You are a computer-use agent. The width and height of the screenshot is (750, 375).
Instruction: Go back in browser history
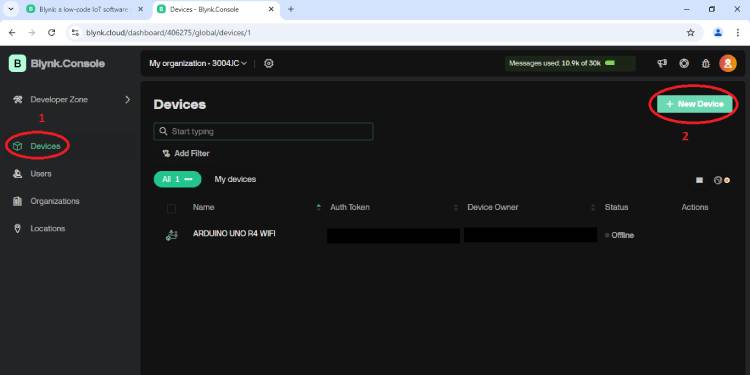click(x=12, y=33)
